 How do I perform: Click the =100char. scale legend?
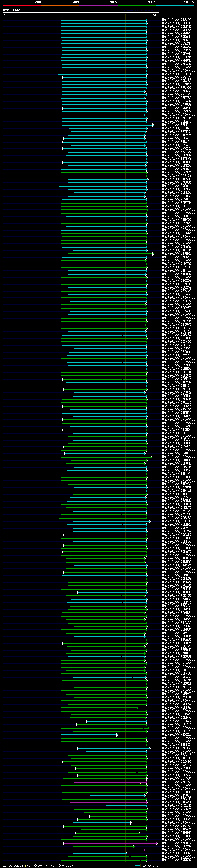[147, 866]
